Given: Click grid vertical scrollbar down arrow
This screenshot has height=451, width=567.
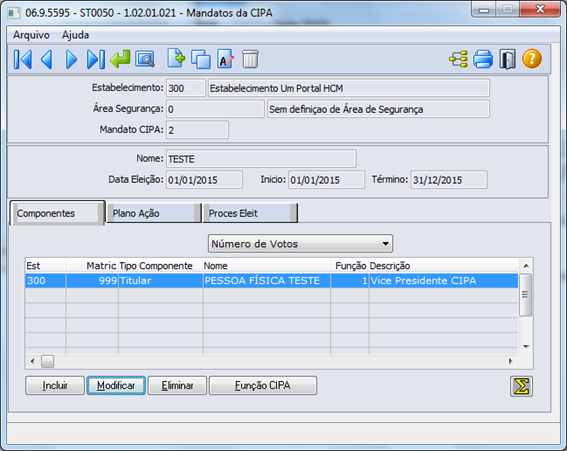Looking at the screenshot, I should 526,347.
